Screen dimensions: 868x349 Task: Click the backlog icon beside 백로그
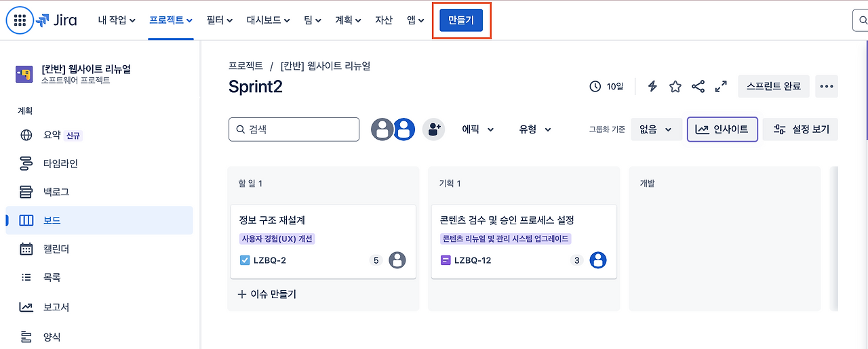click(26, 192)
